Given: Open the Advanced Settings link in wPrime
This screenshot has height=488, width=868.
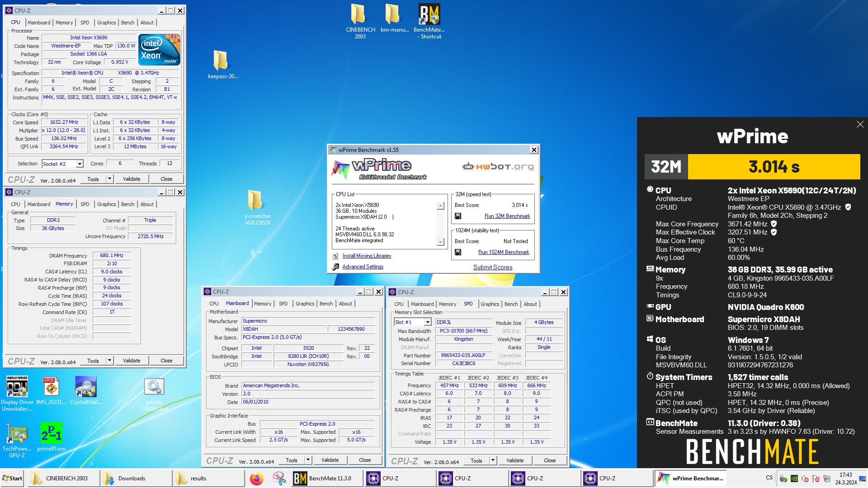Looking at the screenshot, I should tap(363, 267).
